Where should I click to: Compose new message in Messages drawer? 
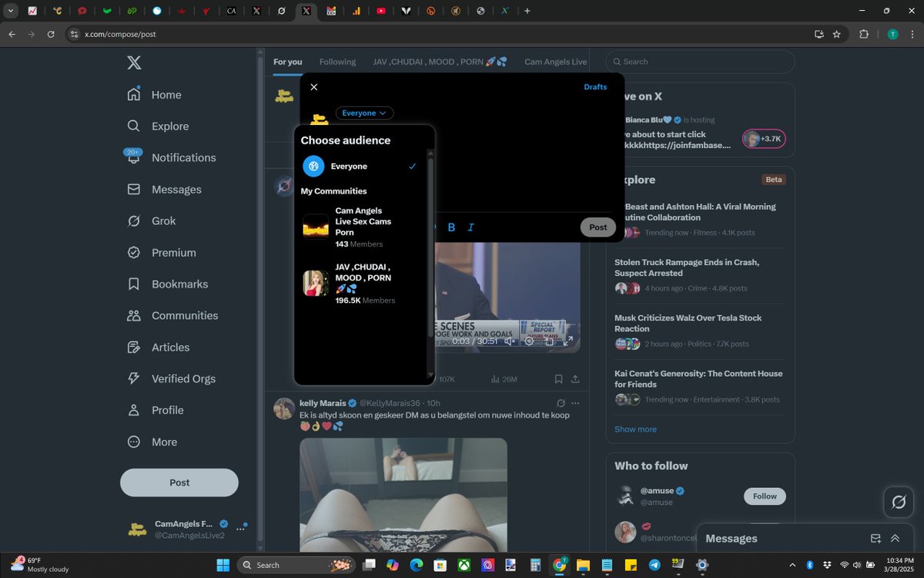[875, 539]
